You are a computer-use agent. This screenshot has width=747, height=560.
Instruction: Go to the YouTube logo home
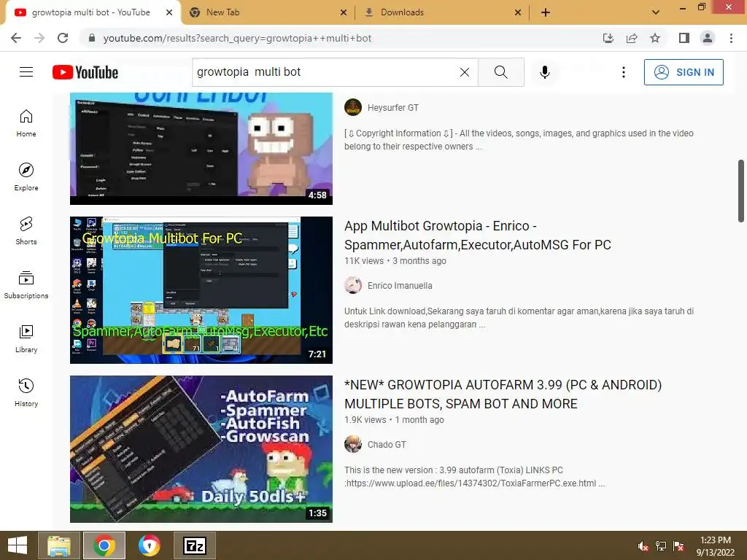coord(85,72)
